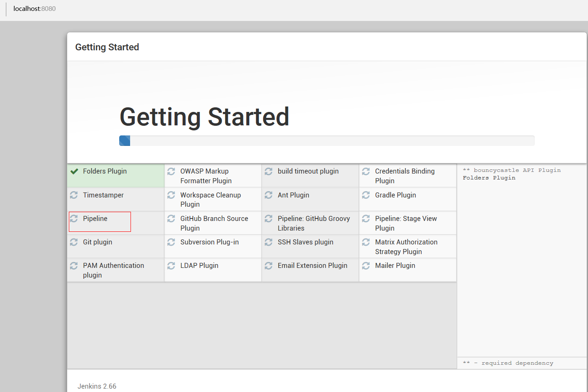Click the localhost:8080 address bar
This screenshot has width=588, height=392.
coord(34,9)
